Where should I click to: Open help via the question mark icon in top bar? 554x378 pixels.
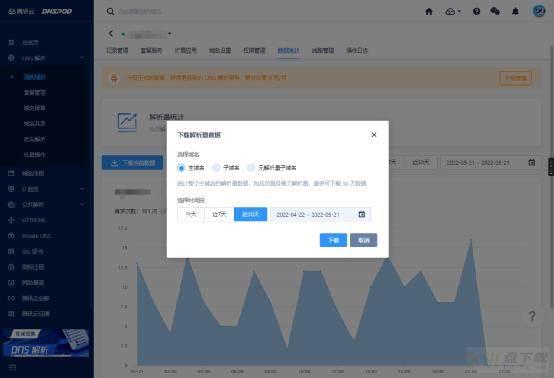pos(476,12)
